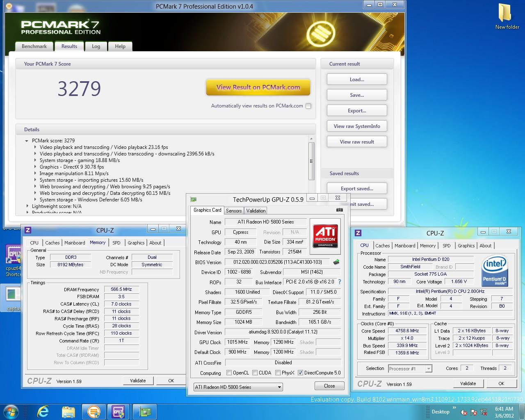This screenshot has height=420, width=525.
Task: Switch to PCMark 7 taskbar icon
Action: [94, 411]
